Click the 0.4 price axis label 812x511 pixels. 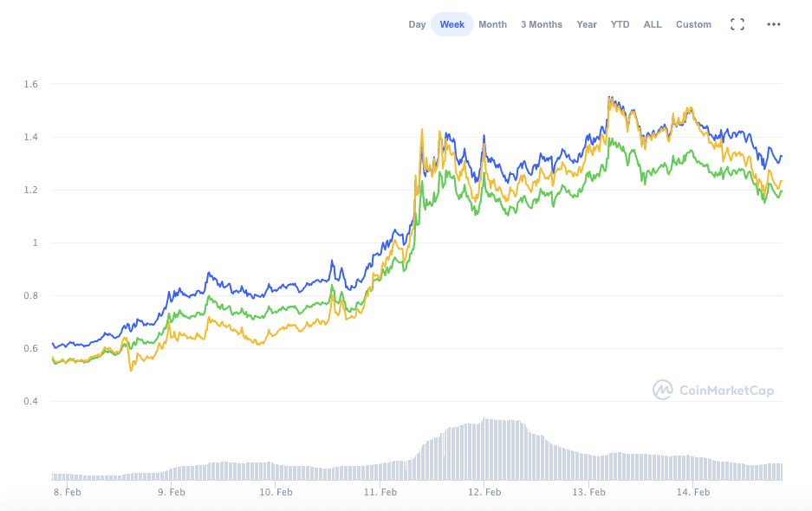click(31, 401)
